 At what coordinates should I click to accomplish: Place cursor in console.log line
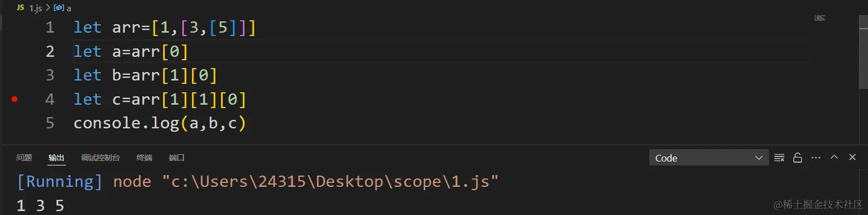(160, 123)
